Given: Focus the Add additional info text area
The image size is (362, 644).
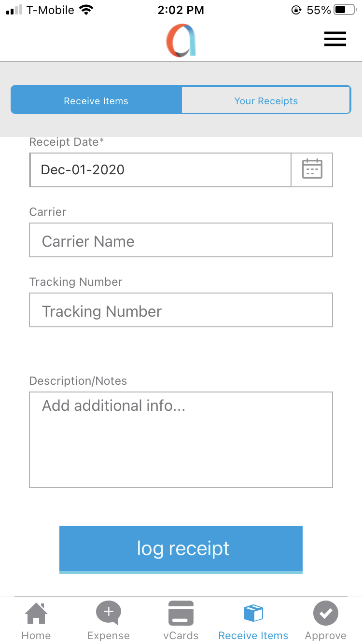Looking at the screenshot, I should pyautogui.click(x=181, y=439).
